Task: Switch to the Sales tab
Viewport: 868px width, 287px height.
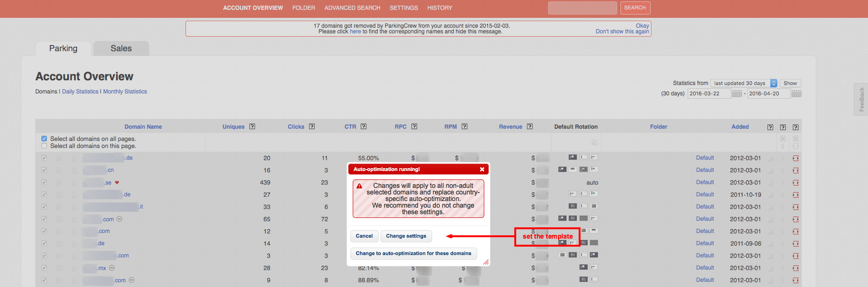Action: (121, 48)
